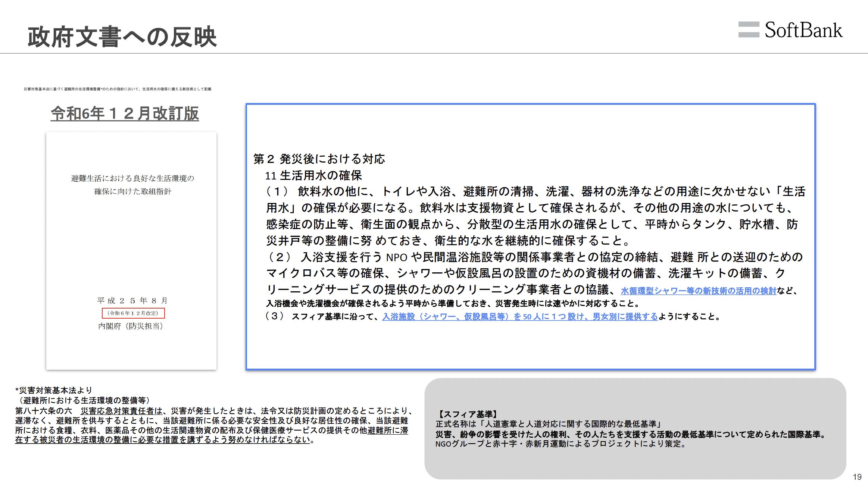Viewport: 868px width, 488px height.
Task: Click the 内閣府（防災担当） text on the cover
Action: pyautogui.click(x=131, y=326)
